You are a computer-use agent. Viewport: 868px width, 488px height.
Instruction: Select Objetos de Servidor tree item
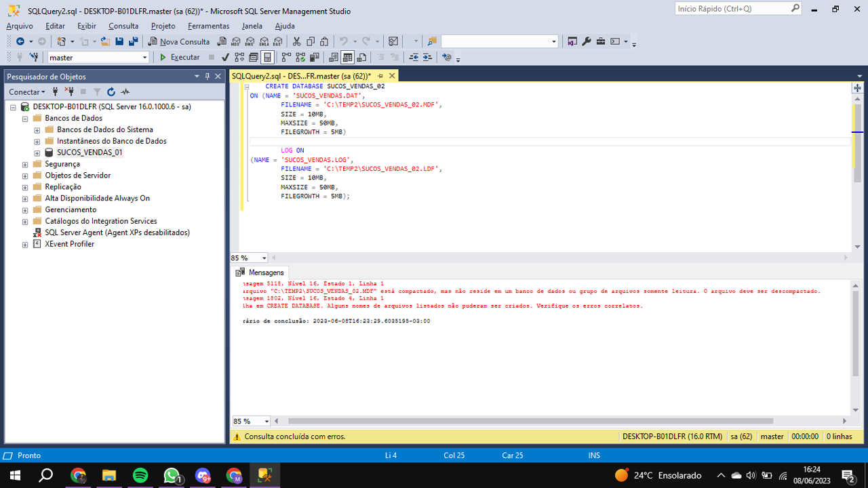click(77, 176)
